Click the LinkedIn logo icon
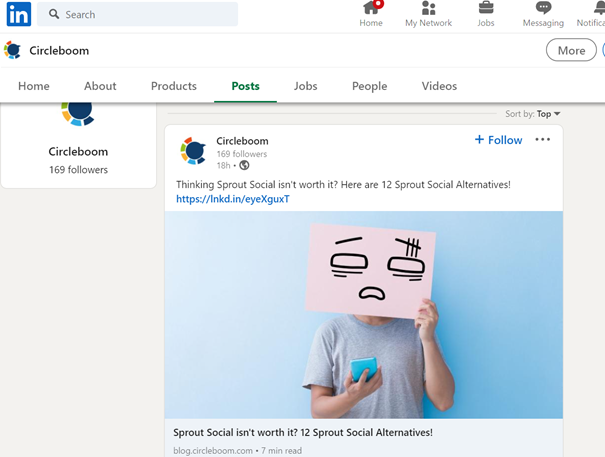Image resolution: width=605 pixels, height=457 pixels. [x=19, y=14]
